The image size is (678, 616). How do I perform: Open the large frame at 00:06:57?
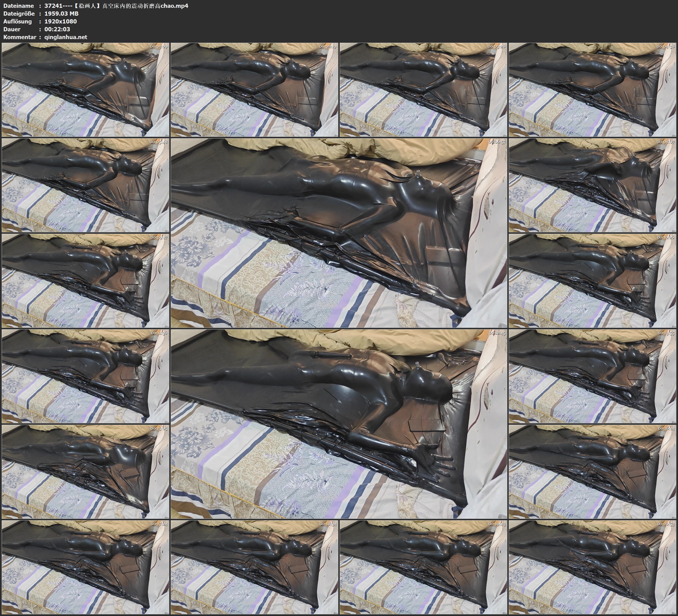pyautogui.click(x=339, y=233)
